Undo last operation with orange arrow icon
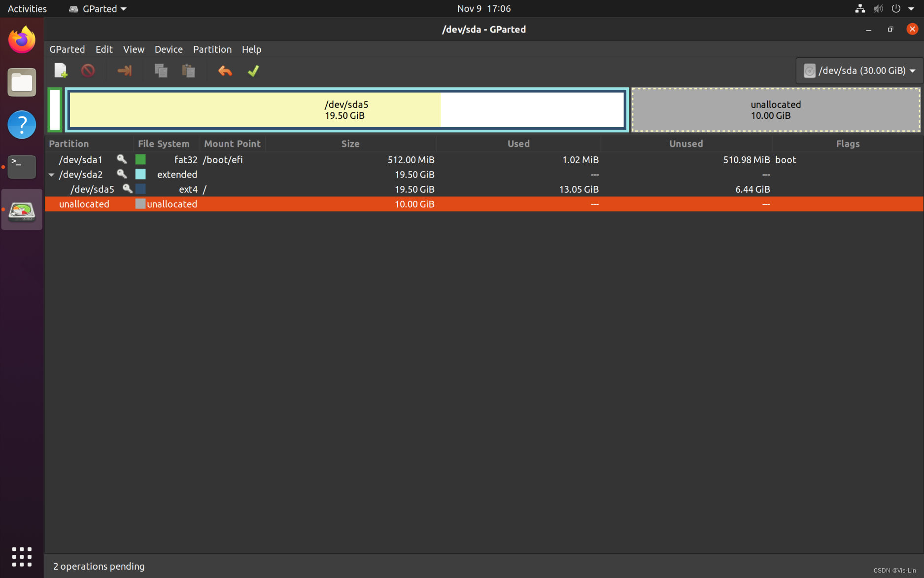Viewport: 924px width, 578px height. click(x=225, y=71)
